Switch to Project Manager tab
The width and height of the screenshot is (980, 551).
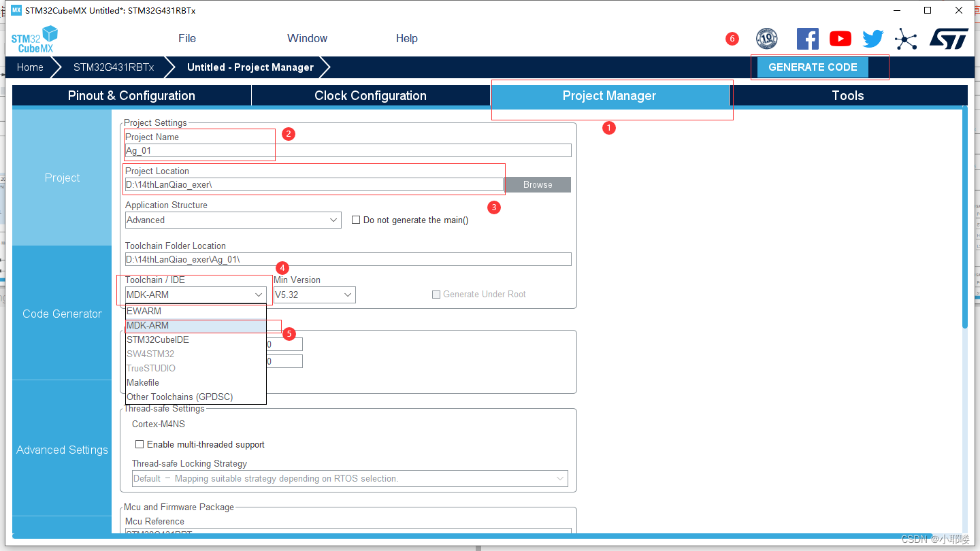[609, 96]
